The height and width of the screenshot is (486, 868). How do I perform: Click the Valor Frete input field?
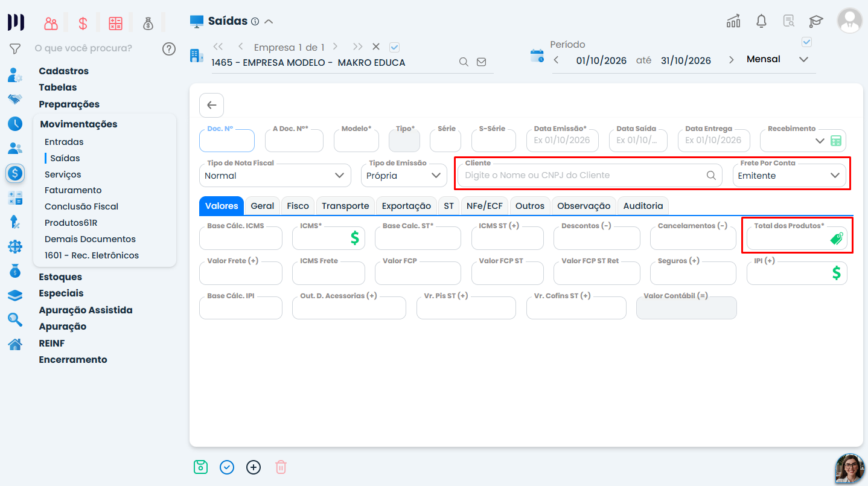pos(241,273)
